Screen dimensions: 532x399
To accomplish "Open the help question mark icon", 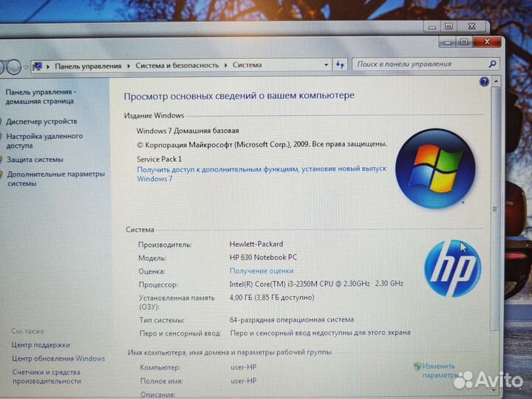I will coord(484,81).
